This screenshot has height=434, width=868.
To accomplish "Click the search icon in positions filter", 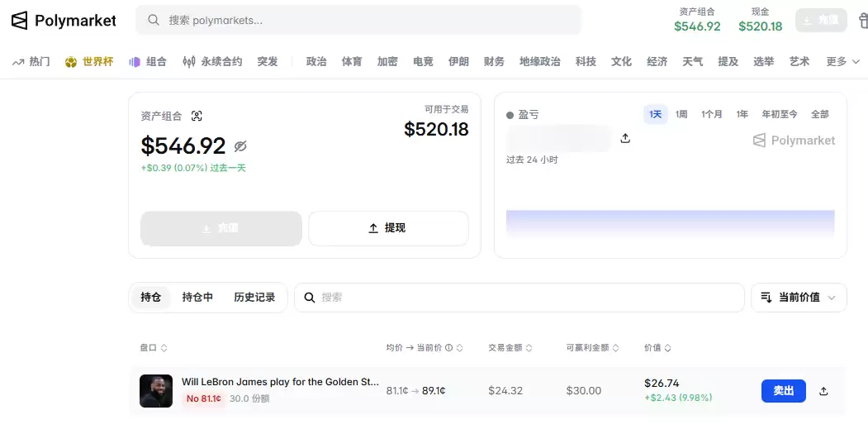I will point(310,298).
